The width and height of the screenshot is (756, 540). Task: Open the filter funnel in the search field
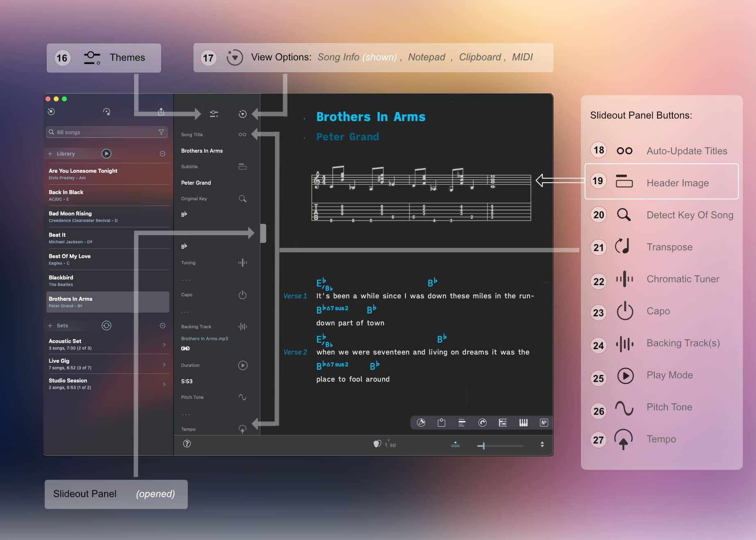click(161, 132)
